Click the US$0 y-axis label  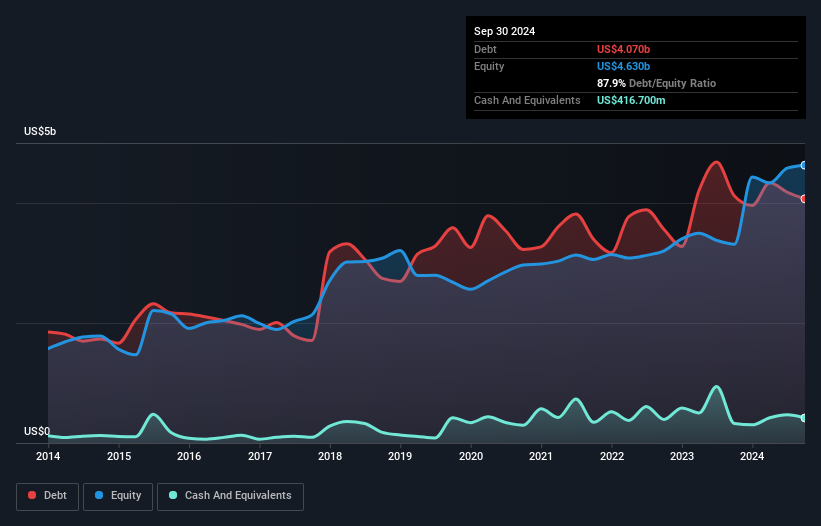point(37,431)
